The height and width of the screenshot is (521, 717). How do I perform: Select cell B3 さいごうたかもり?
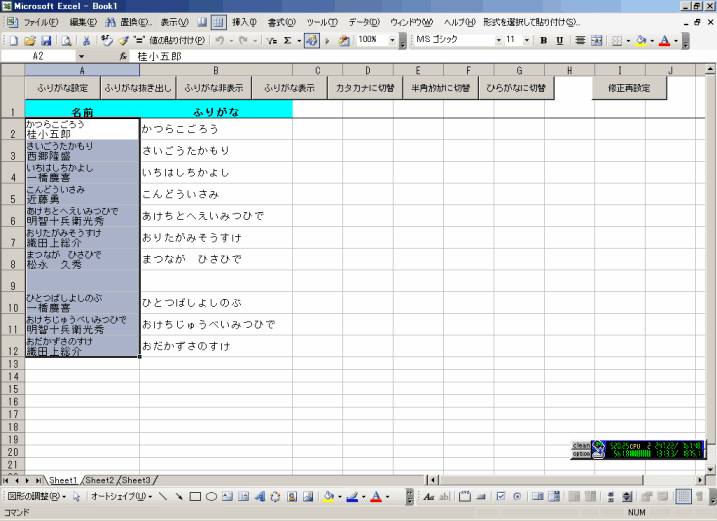(x=216, y=151)
